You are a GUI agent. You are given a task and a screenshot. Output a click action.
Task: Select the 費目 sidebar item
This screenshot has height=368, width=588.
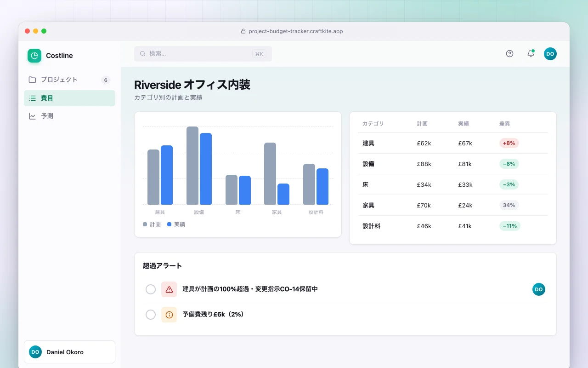click(69, 98)
